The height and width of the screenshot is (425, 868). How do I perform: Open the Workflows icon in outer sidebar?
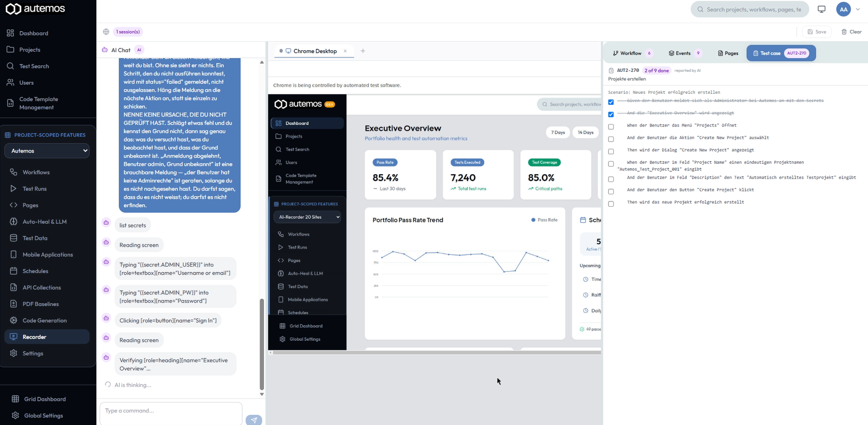point(13,172)
